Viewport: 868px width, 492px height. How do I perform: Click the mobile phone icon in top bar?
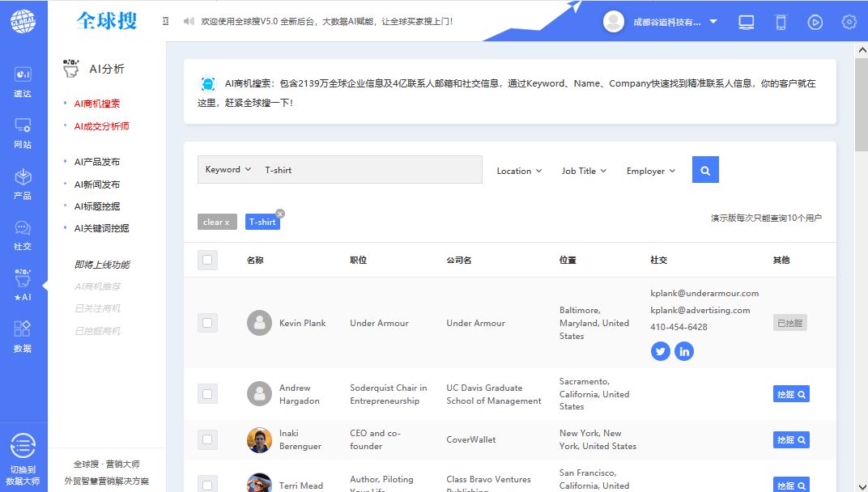780,22
